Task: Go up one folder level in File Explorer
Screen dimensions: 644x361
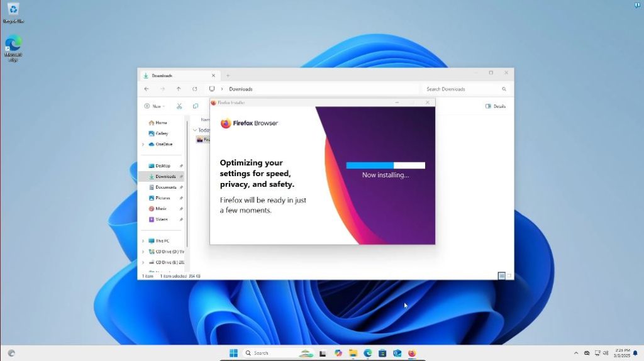Action: pyautogui.click(x=179, y=89)
